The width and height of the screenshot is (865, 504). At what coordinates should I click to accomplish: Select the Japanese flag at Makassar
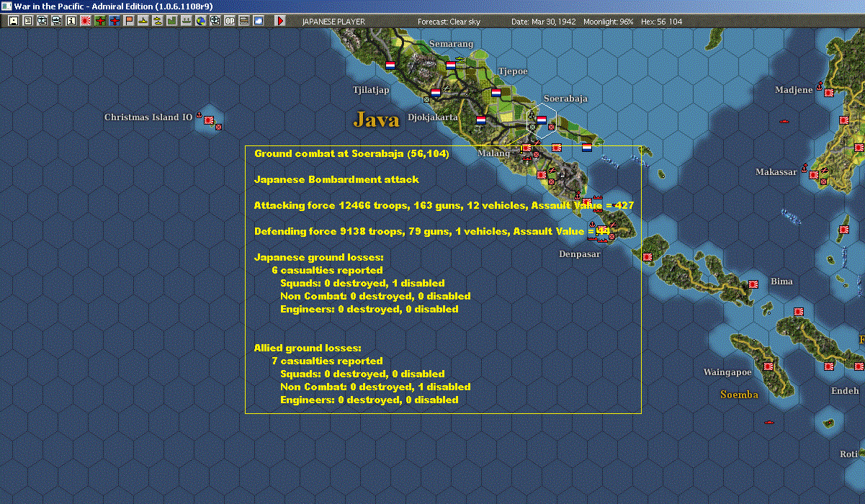click(x=814, y=174)
